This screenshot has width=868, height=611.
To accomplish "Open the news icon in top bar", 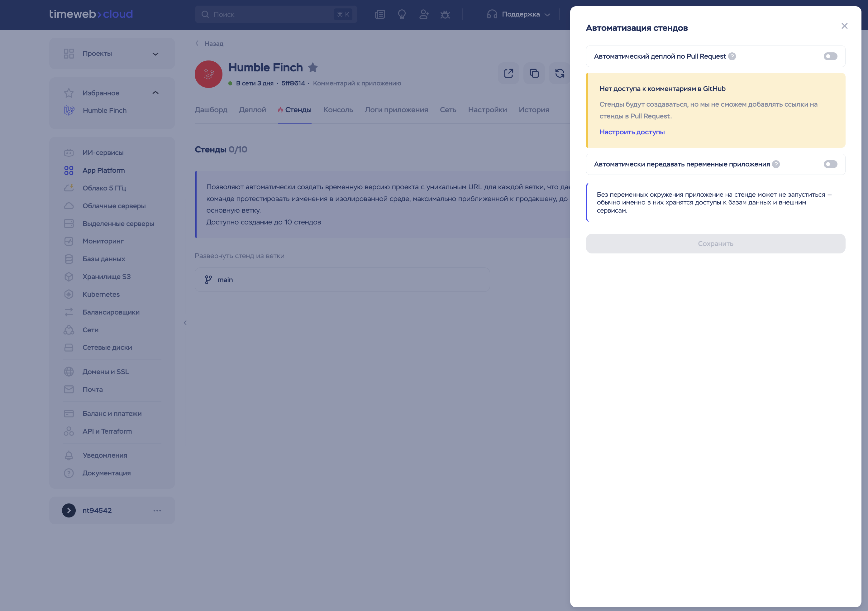I will 380,14.
